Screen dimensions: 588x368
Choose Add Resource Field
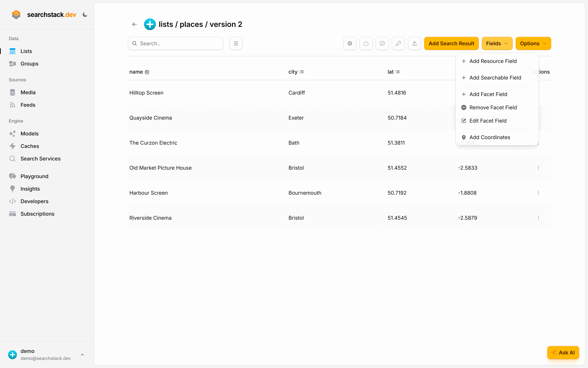click(497, 61)
